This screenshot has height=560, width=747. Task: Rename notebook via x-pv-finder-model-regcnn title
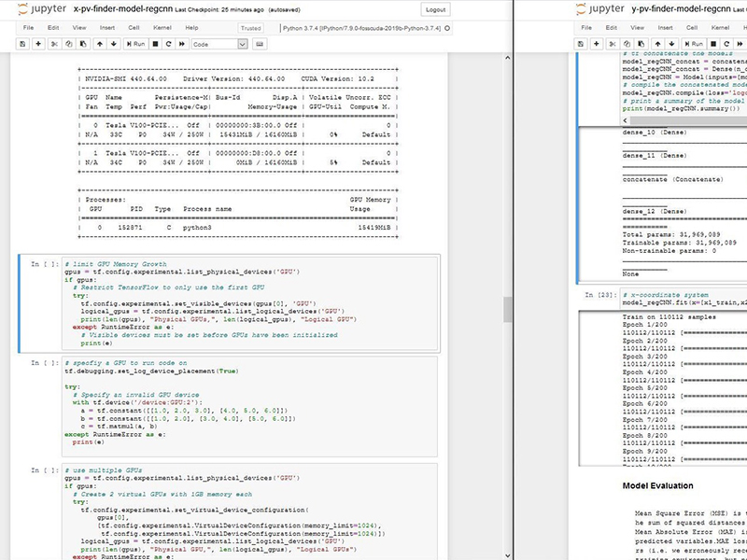123,9
